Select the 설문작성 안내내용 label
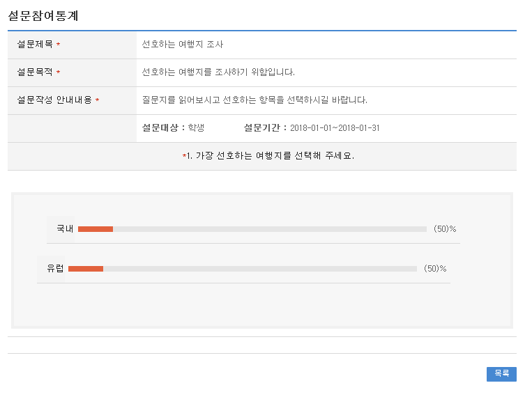 [x=54, y=100]
